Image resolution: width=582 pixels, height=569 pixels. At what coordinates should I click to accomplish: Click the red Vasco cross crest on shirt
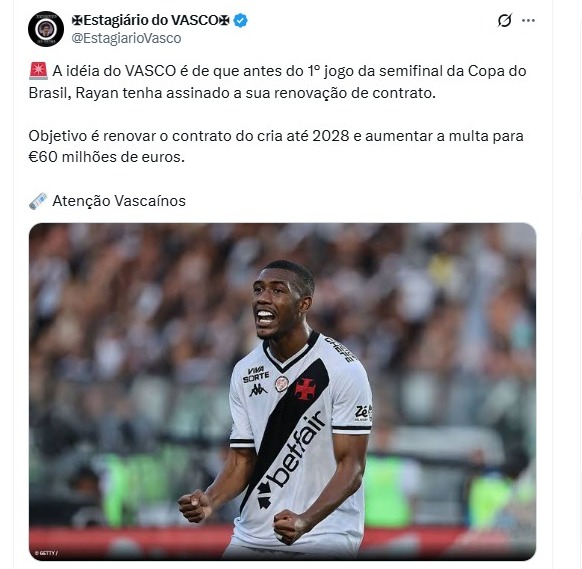pos(305,389)
